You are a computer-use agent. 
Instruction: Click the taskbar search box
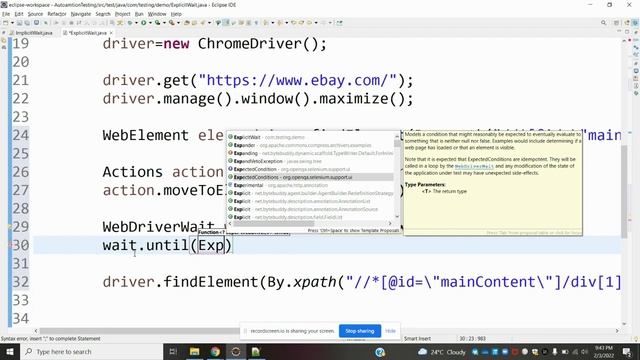91,351
